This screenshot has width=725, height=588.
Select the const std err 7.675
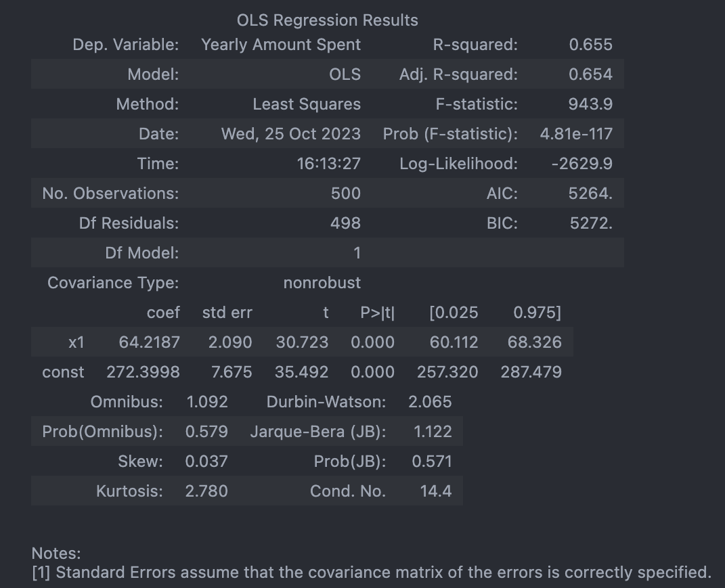[232, 372]
